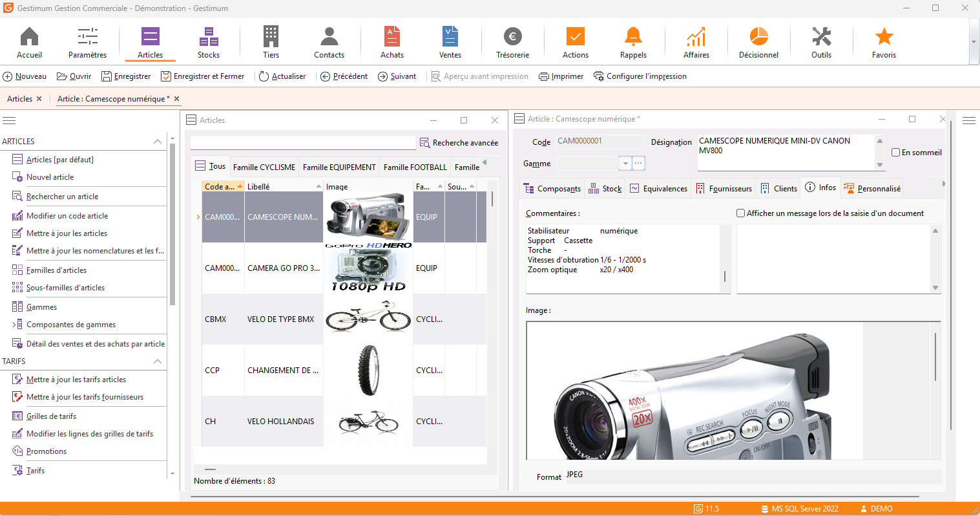Open the Equivalences tab
The image size is (980, 516).
[658, 189]
